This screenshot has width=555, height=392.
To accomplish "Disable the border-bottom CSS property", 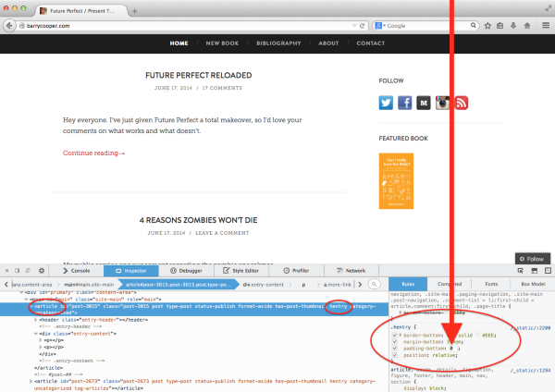I will click(x=396, y=333).
